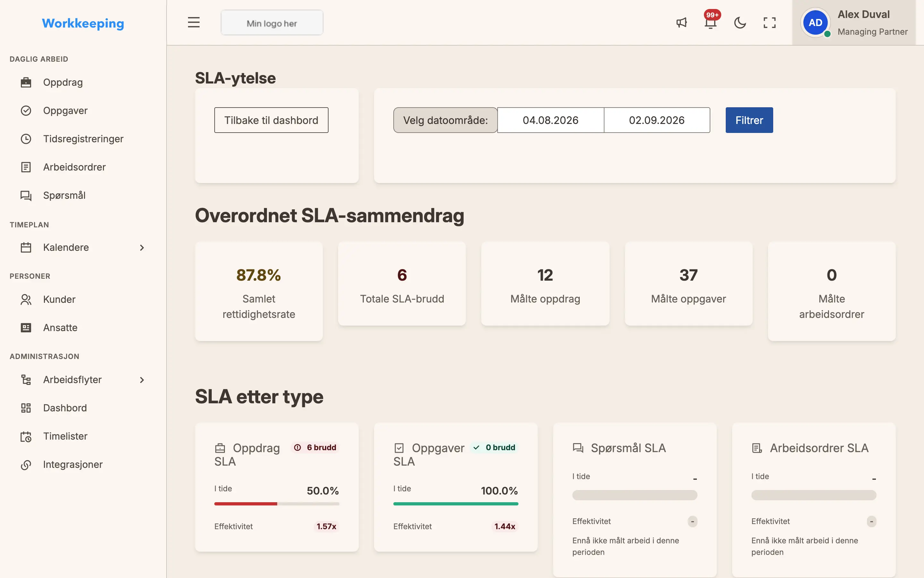Click the 1.57x effektivitet value
This screenshot has height=578, width=924.
tap(327, 526)
